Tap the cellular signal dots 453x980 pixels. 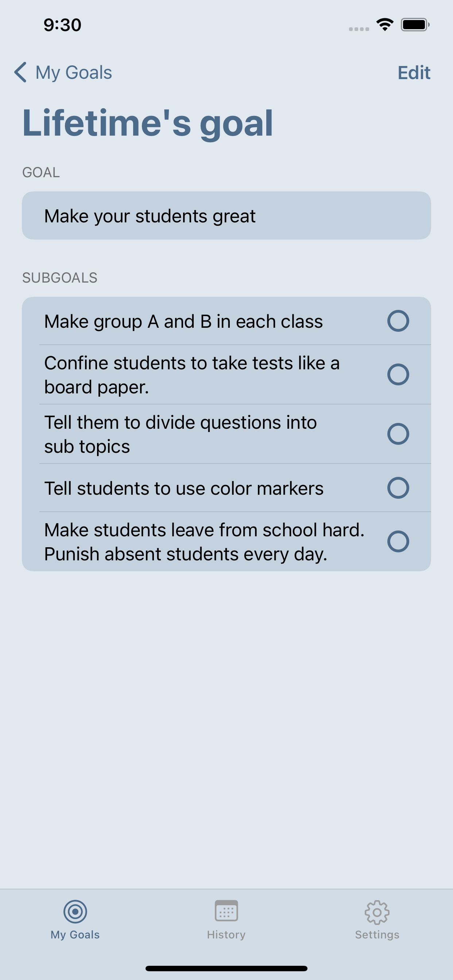[359, 29]
